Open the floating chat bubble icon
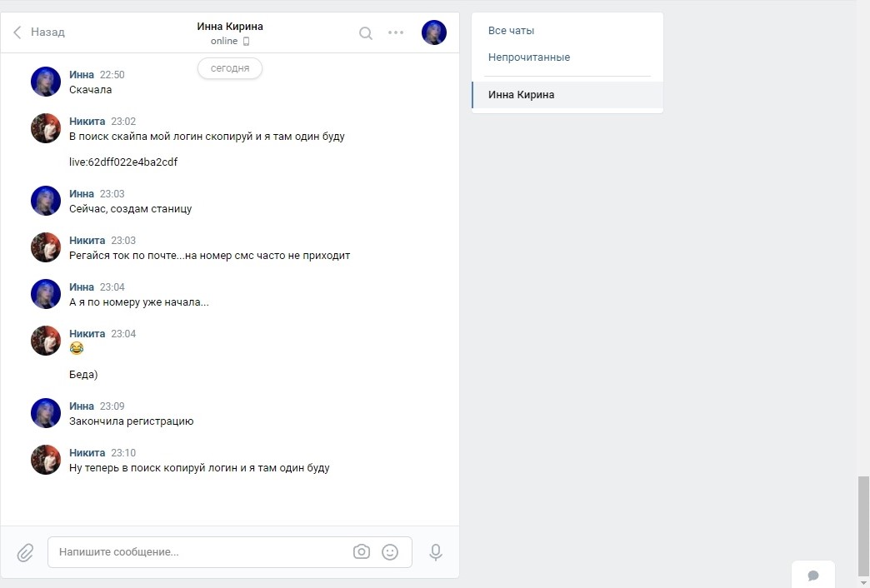 (813, 576)
